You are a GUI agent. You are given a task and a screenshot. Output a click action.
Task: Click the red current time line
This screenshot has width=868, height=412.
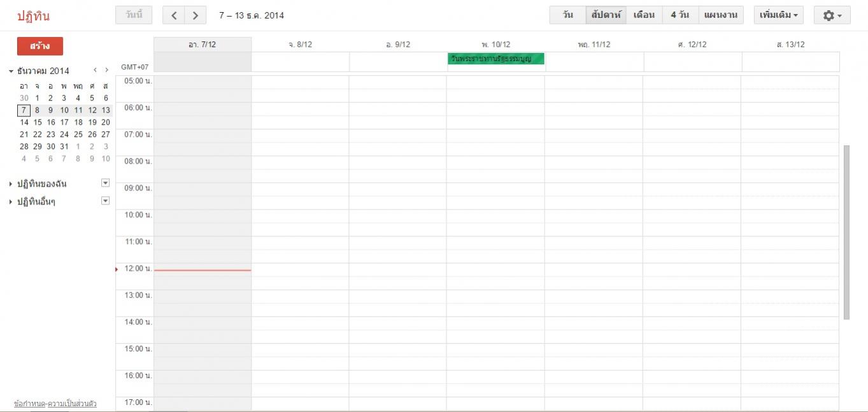[x=203, y=270]
